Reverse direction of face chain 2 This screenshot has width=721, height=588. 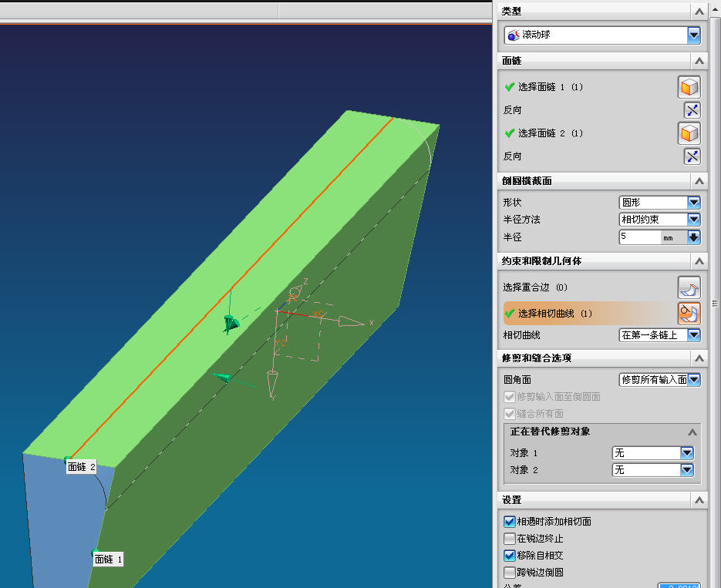click(692, 156)
